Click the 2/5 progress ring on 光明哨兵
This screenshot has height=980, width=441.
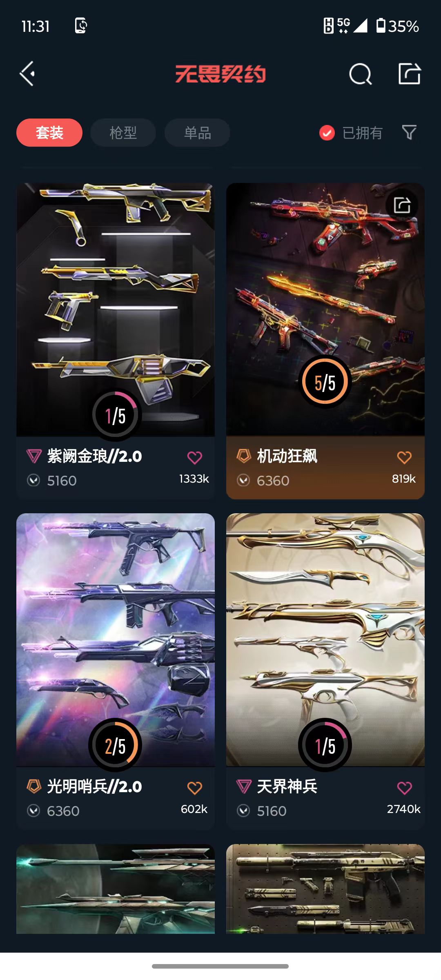coord(115,745)
